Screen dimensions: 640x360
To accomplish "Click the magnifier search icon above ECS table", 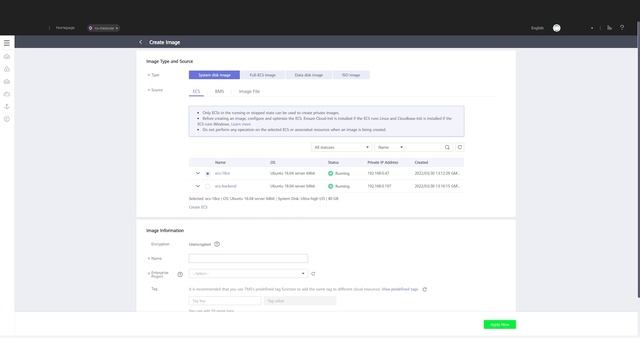I will click(x=447, y=147).
